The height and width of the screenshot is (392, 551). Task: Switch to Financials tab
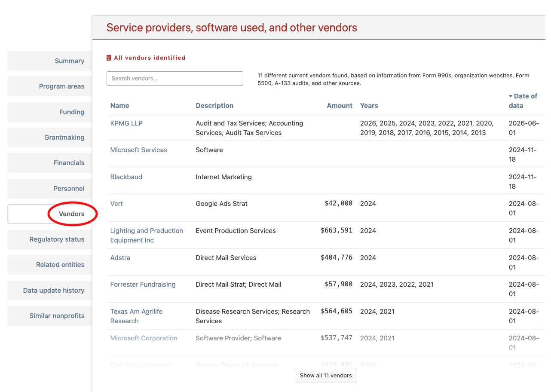50,163
